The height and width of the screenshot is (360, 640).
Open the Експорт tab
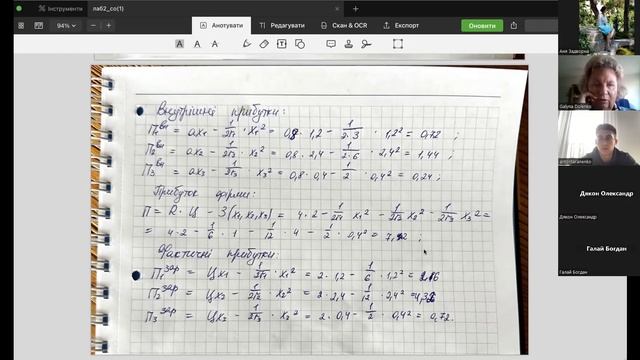[401, 25]
